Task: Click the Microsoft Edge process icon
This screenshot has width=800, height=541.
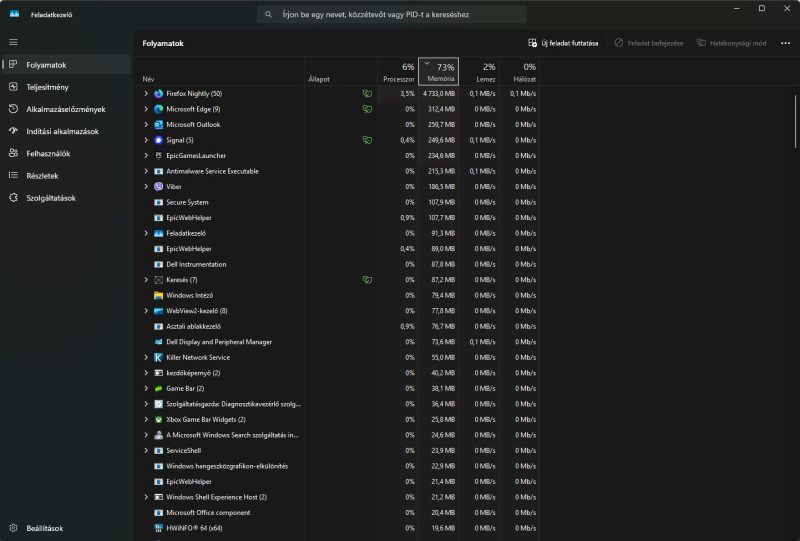Action: click(x=159, y=109)
